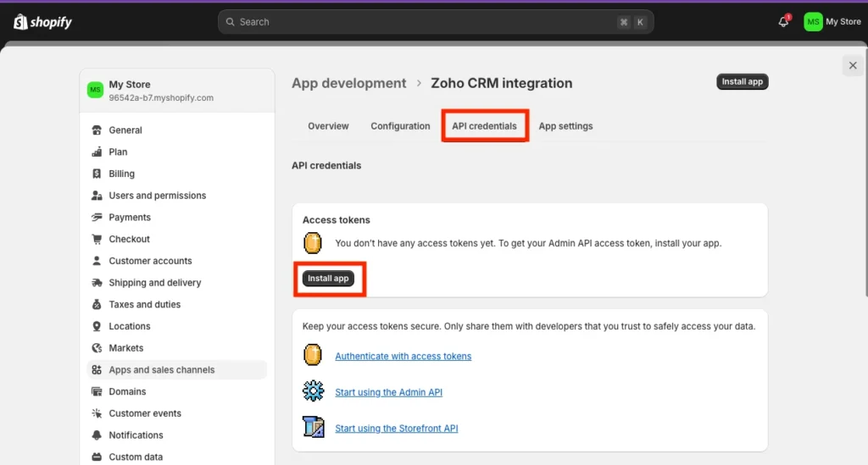Click the Taxes and duties icon
This screenshot has width=868, height=465.
coord(97,305)
